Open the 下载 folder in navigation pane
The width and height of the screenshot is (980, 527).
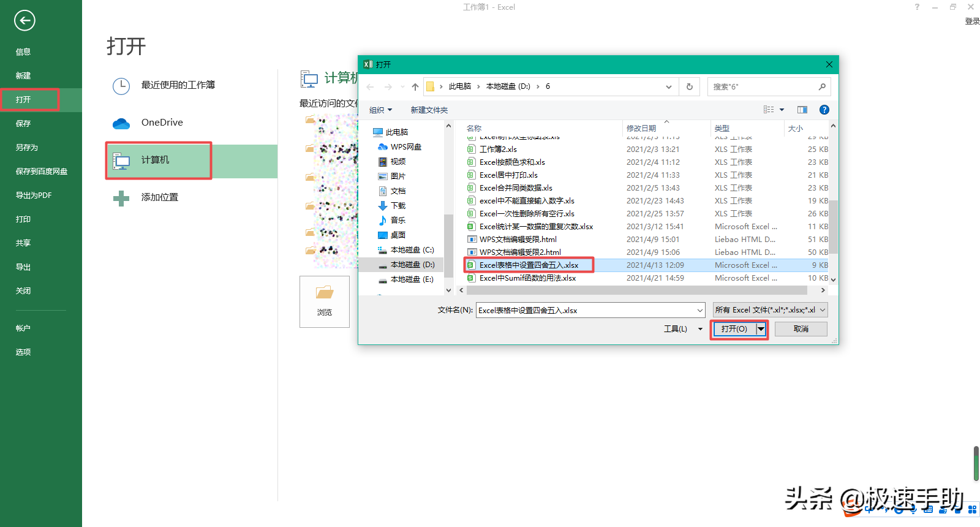click(398, 206)
